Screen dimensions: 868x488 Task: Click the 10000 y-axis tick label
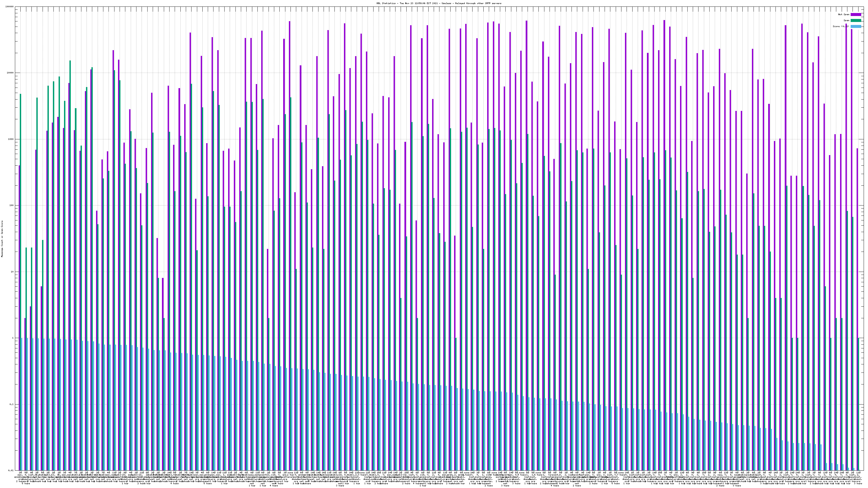pyautogui.click(x=11, y=73)
